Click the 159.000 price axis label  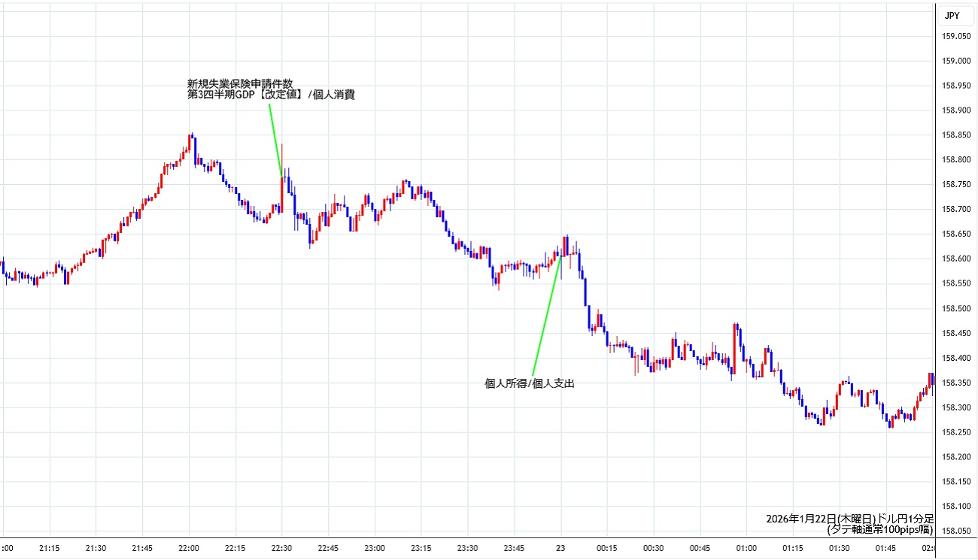click(x=956, y=61)
